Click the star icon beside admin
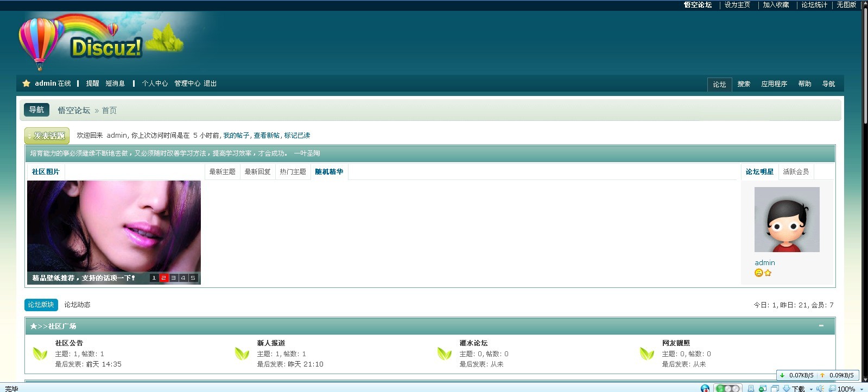 (26, 83)
